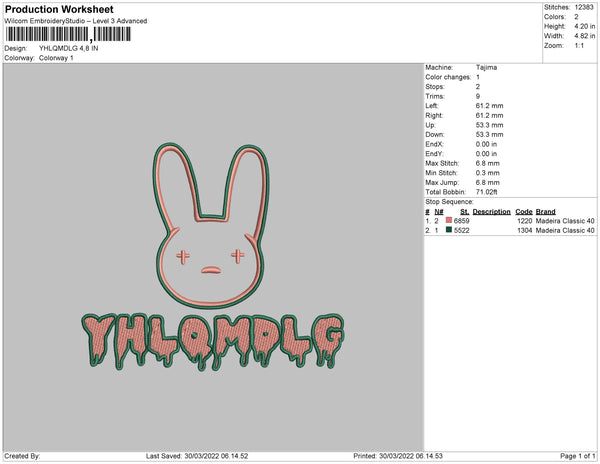Click the barcode under the worksheet title
Viewport: 600px width, 464px height.
coord(68,34)
